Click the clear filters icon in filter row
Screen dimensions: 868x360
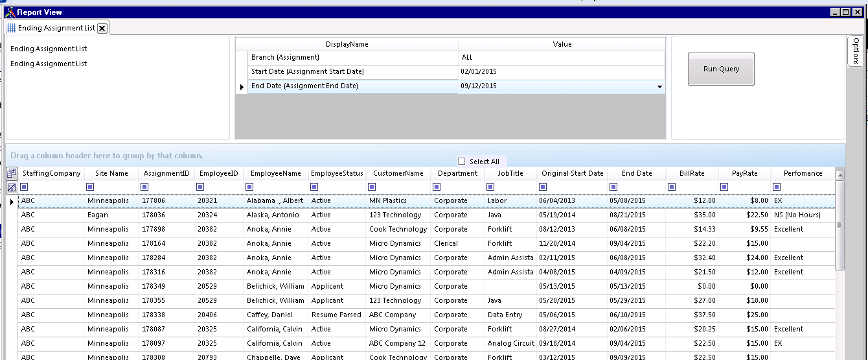point(12,187)
